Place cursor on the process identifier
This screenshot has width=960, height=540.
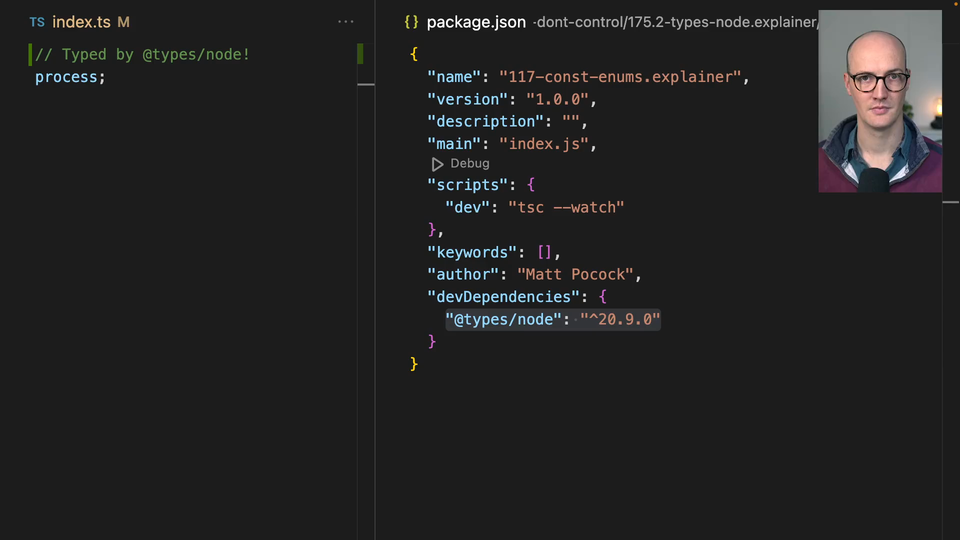click(x=66, y=77)
